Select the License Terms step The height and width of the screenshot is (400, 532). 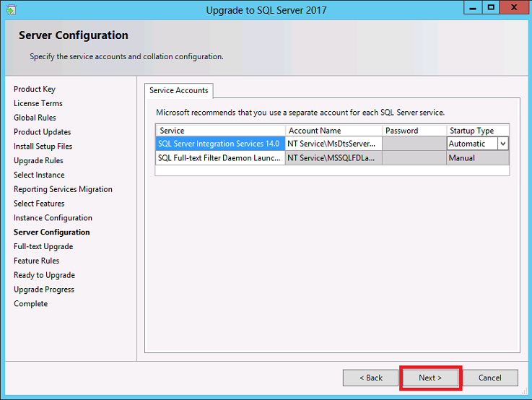click(38, 103)
